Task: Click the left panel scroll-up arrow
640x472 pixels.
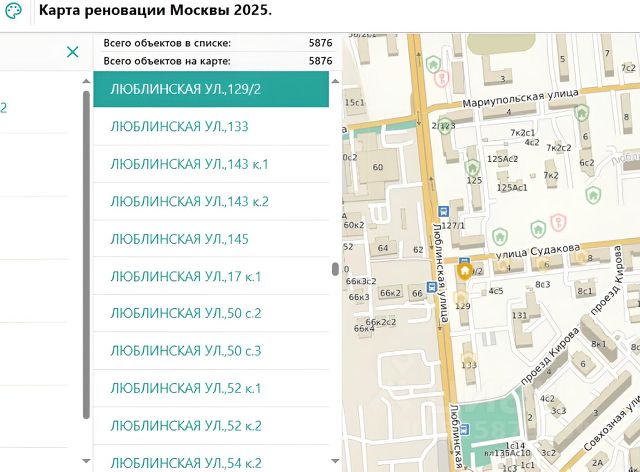Action: point(86,81)
